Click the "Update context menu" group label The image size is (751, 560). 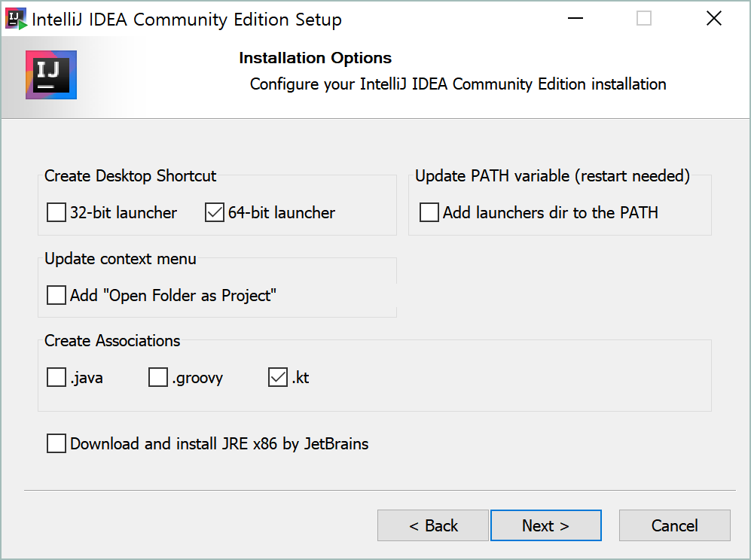[121, 259]
